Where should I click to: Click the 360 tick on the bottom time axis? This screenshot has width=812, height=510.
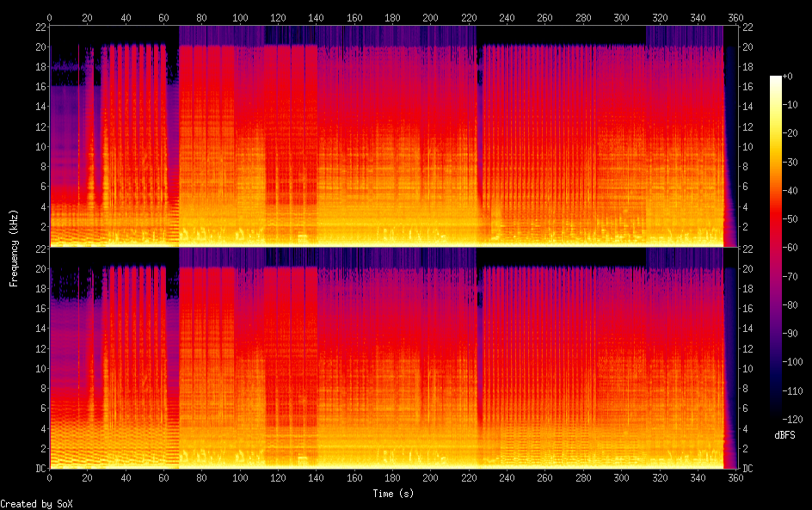pos(735,477)
